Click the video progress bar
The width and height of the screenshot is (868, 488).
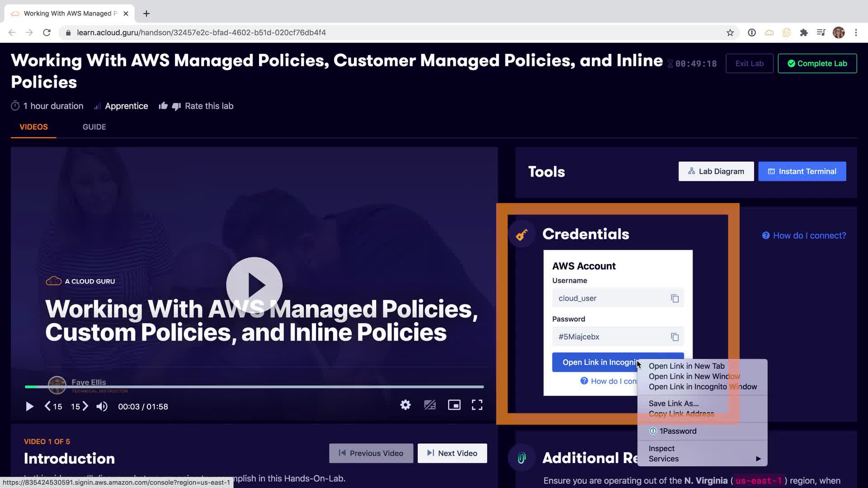[x=254, y=387]
